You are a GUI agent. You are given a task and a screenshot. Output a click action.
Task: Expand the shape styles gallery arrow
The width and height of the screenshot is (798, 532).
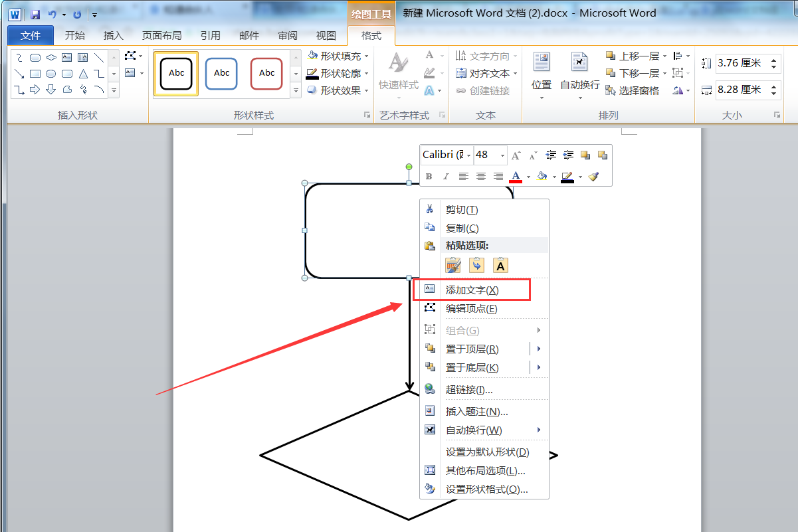296,91
